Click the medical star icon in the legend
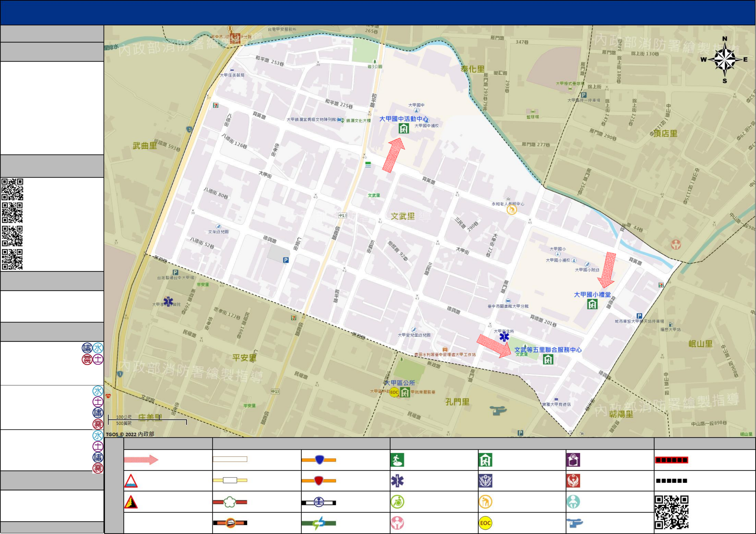Screen dimensions: 756x534 point(397,481)
